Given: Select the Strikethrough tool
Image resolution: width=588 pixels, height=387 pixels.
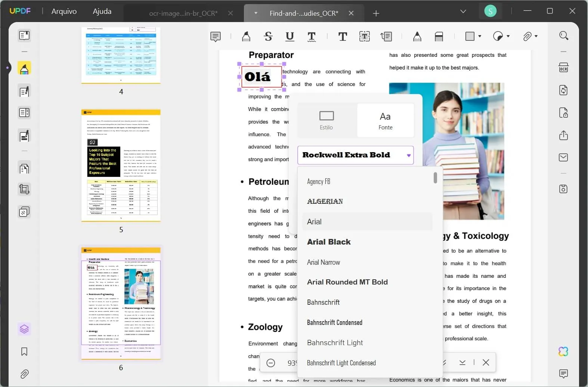Looking at the screenshot, I should coord(268,36).
